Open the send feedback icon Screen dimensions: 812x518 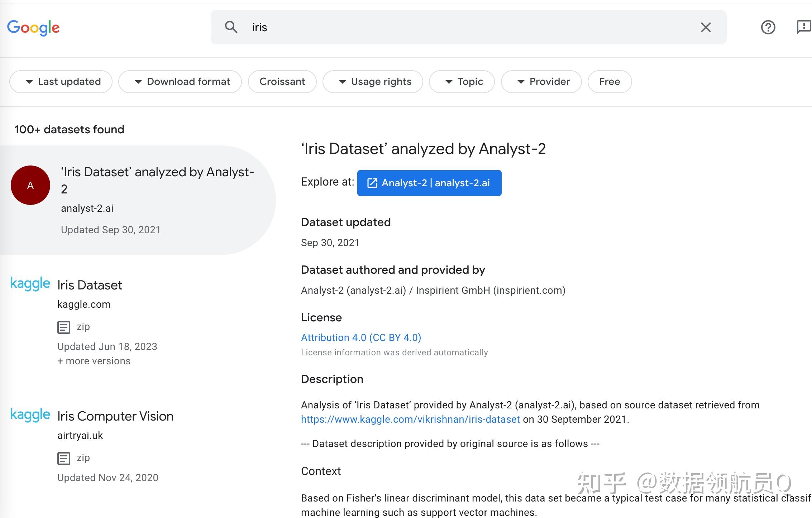tap(804, 27)
